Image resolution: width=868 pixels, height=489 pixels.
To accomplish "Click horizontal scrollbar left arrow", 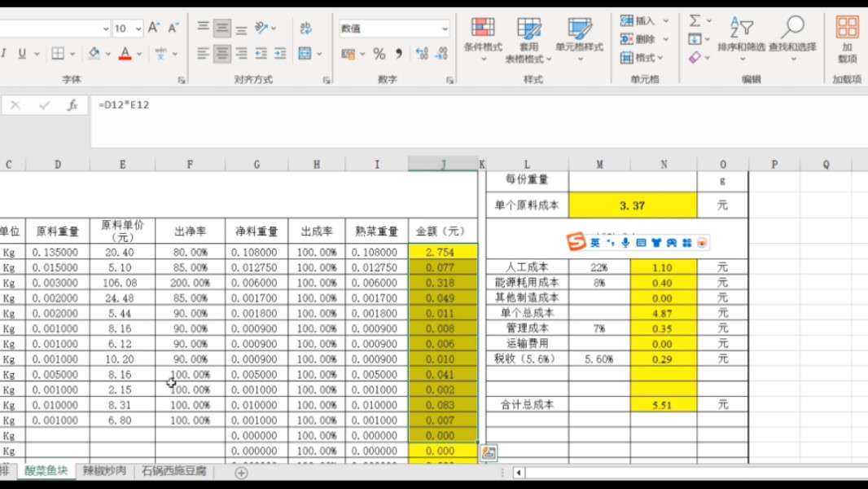I will [x=519, y=473].
